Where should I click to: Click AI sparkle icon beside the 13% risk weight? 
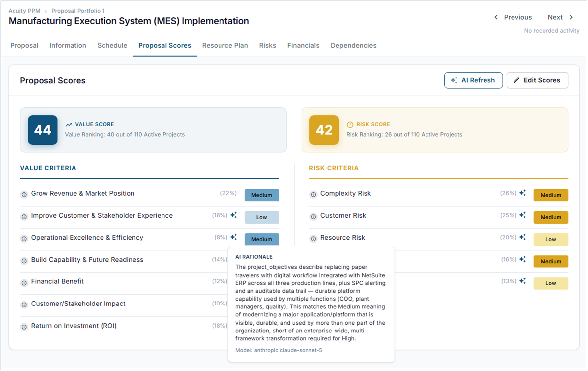[x=523, y=281]
